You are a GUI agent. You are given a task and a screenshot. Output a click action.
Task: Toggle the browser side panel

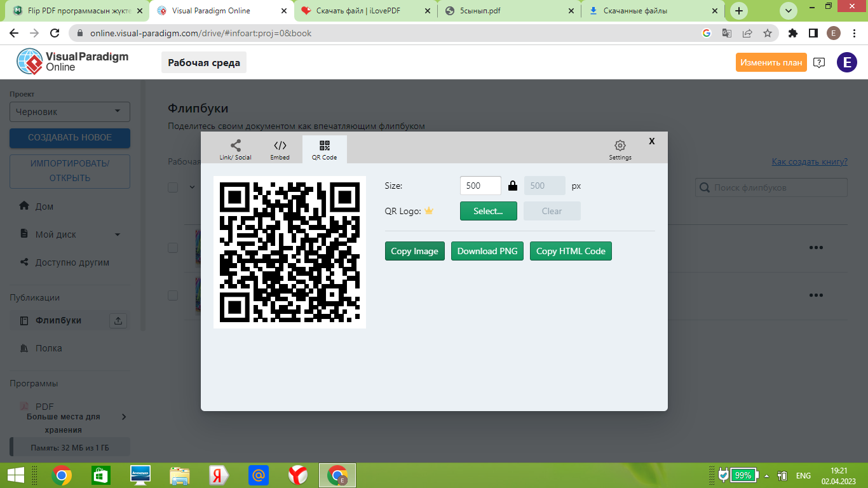tap(813, 33)
